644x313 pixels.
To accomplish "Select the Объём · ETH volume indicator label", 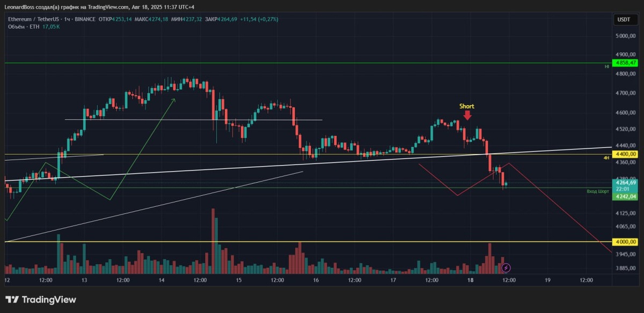I will (x=23, y=26).
